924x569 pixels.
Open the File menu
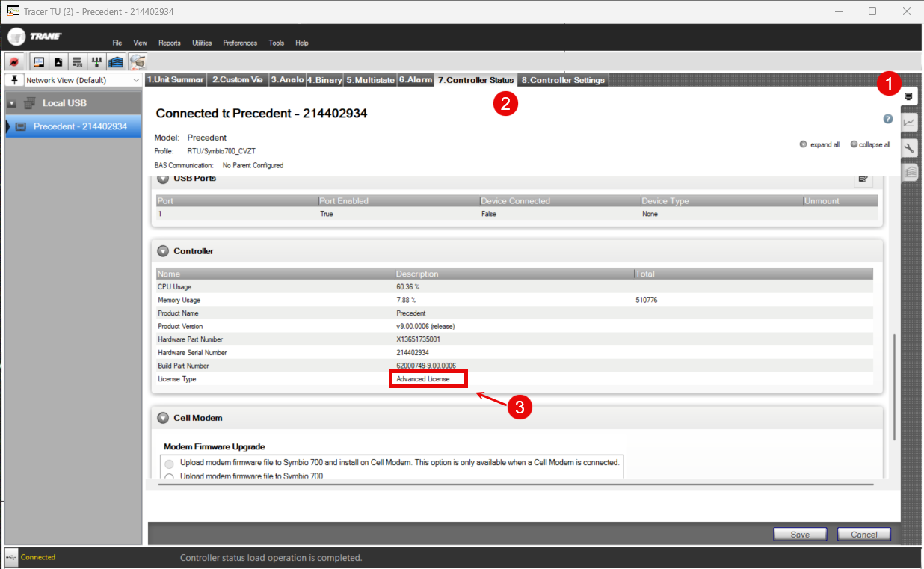[117, 43]
